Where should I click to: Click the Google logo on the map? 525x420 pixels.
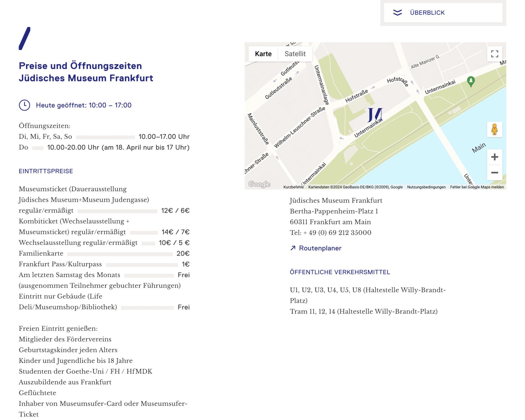259,184
